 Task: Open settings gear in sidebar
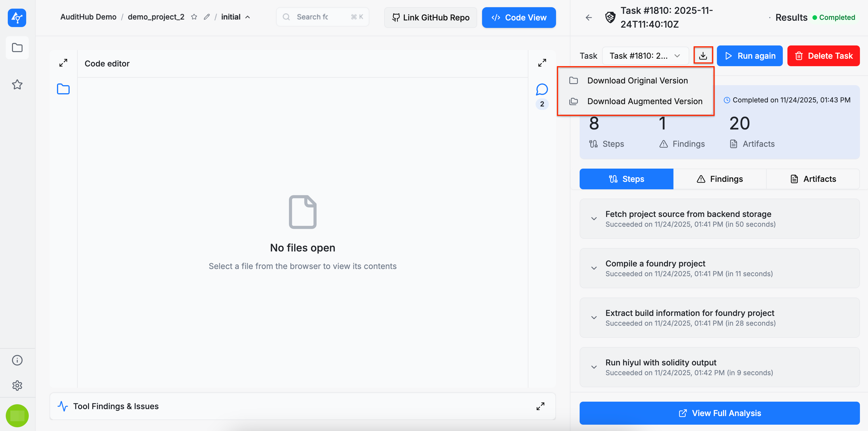[x=17, y=385]
